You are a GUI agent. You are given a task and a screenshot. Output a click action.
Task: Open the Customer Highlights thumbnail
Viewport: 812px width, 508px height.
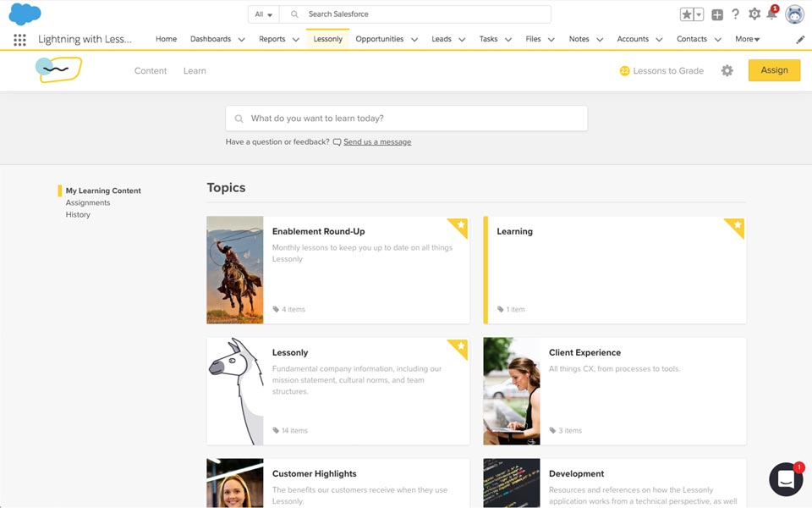coord(234,483)
